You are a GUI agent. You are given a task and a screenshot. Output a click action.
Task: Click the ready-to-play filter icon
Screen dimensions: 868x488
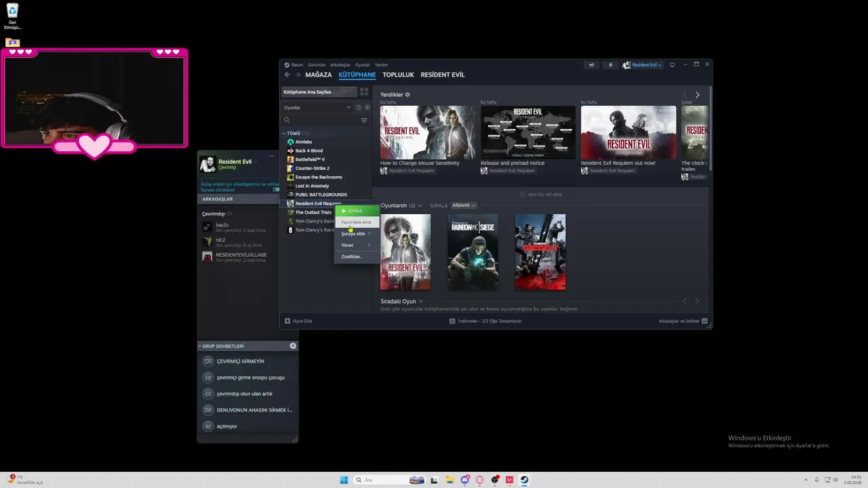368,107
